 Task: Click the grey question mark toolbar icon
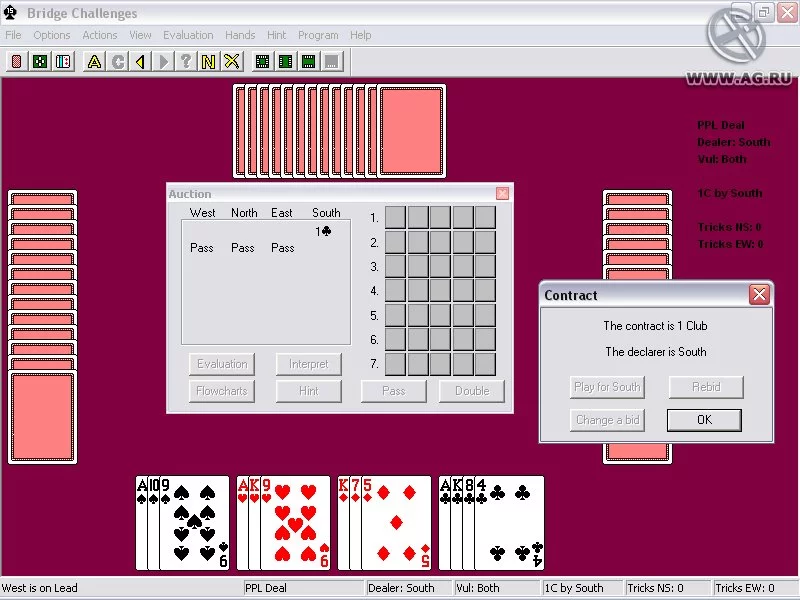[x=186, y=62]
